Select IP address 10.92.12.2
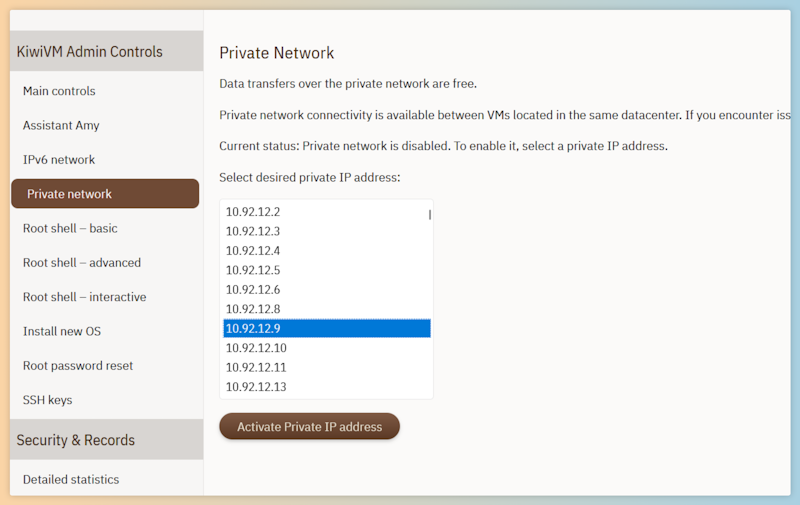Viewport: 800px width, 505px height. [327, 212]
